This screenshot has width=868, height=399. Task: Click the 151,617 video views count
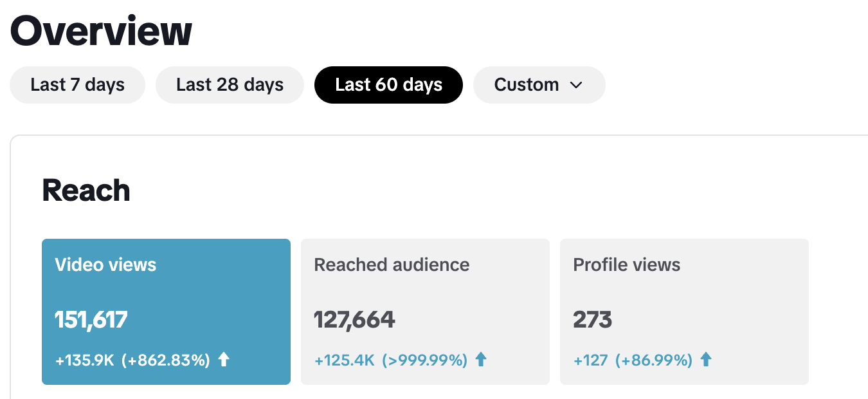click(91, 320)
